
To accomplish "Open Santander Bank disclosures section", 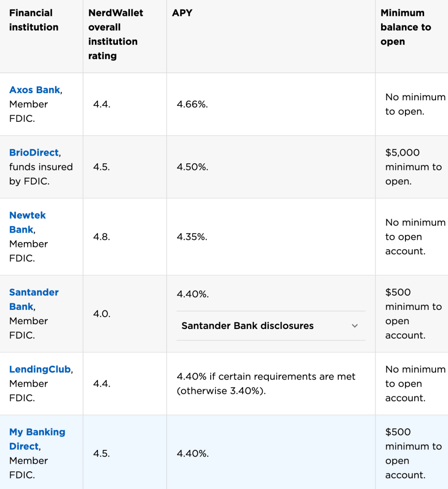I will (x=247, y=326).
